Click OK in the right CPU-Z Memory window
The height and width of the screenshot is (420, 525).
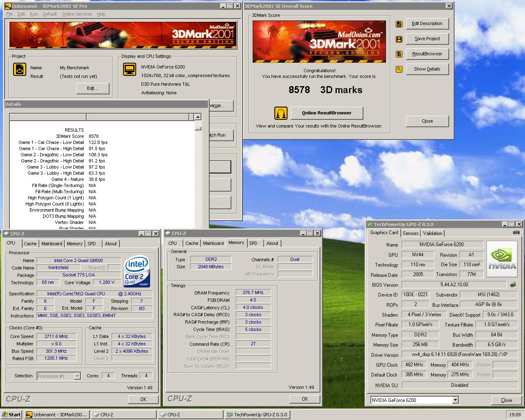(x=305, y=399)
